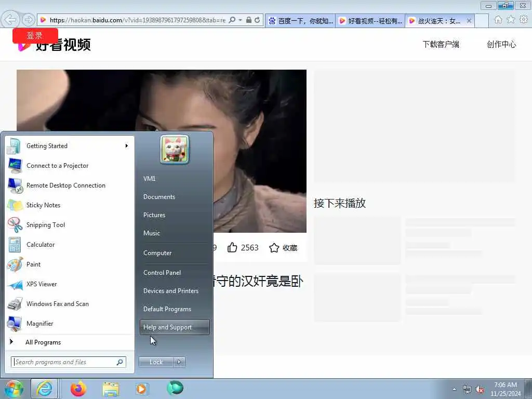532x399 pixels.
Task: Click the 好看视频 site logo
Action: [55, 45]
